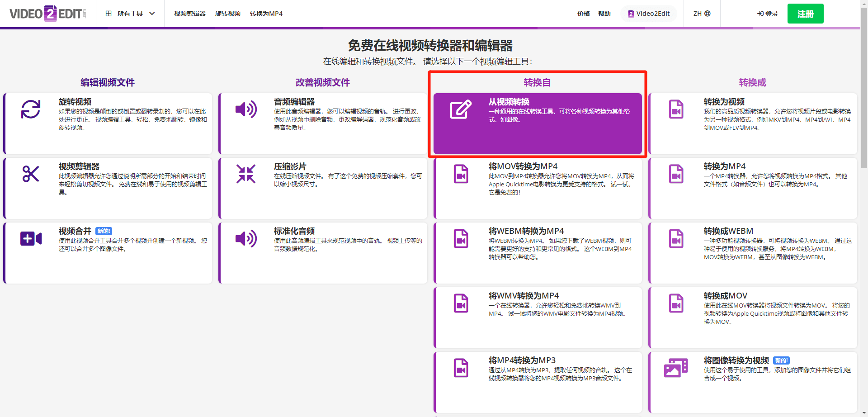
Task: Open the ZH language selector
Action: tap(702, 14)
